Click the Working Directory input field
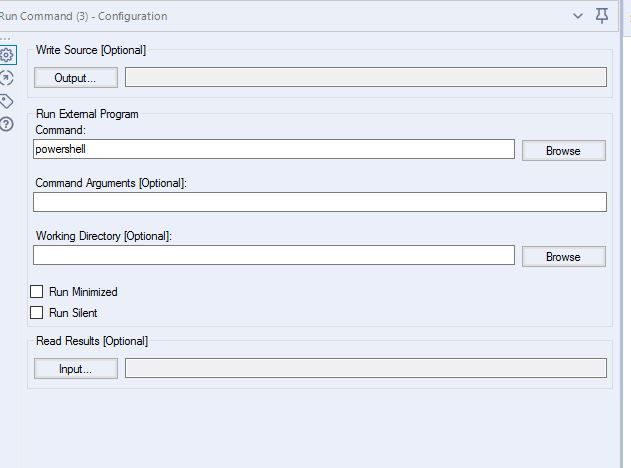The image size is (631, 468). click(274, 255)
